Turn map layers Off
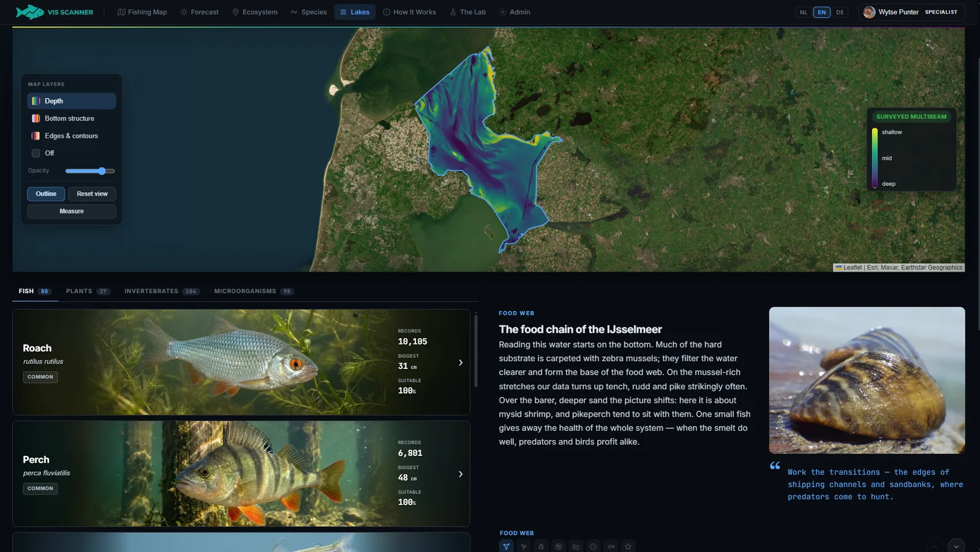Image resolution: width=980 pixels, height=552 pixels. click(72, 153)
